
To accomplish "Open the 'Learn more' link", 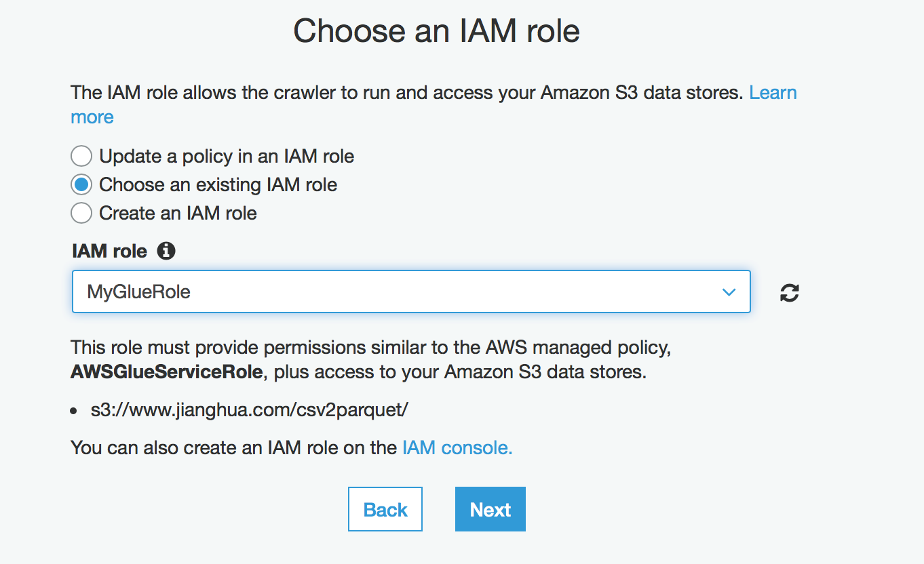I will [x=773, y=93].
